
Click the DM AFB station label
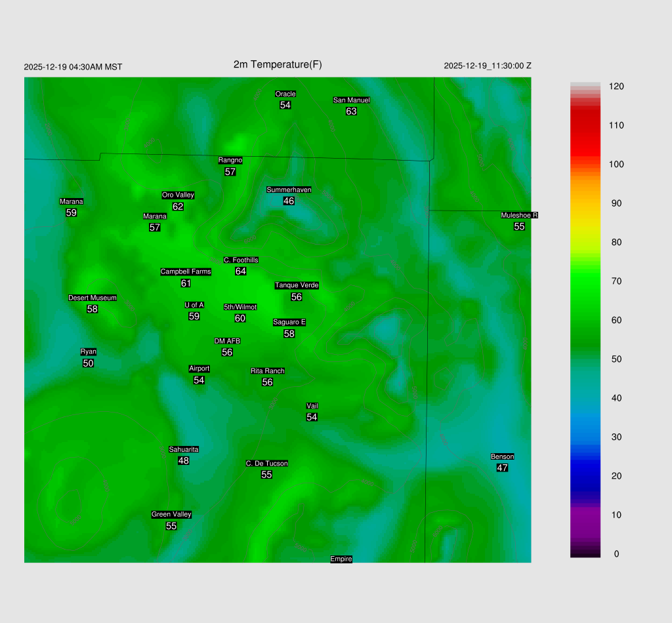227,341
